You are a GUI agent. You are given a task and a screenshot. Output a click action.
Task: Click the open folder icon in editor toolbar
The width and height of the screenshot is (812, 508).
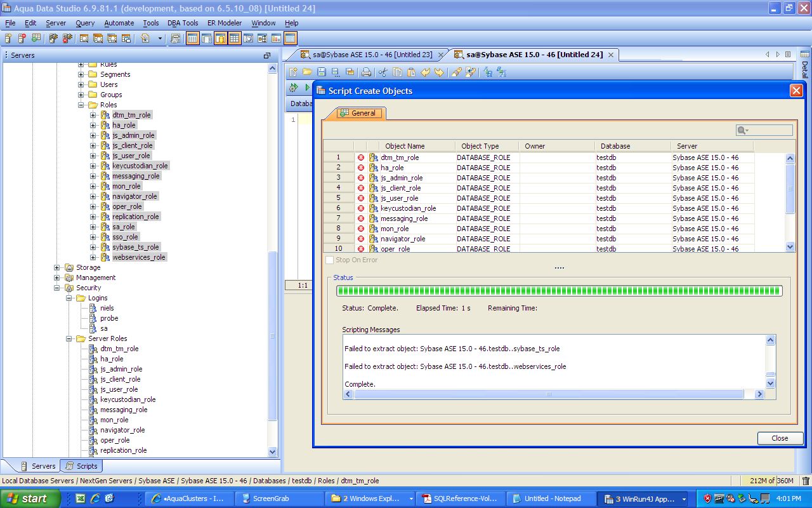pyautogui.click(x=307, y=72)
